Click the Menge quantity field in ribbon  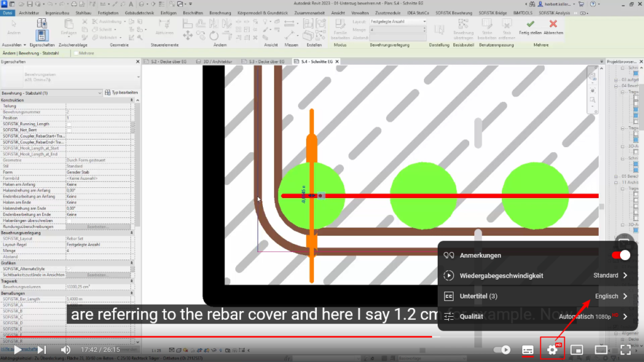tap(397, 30)
